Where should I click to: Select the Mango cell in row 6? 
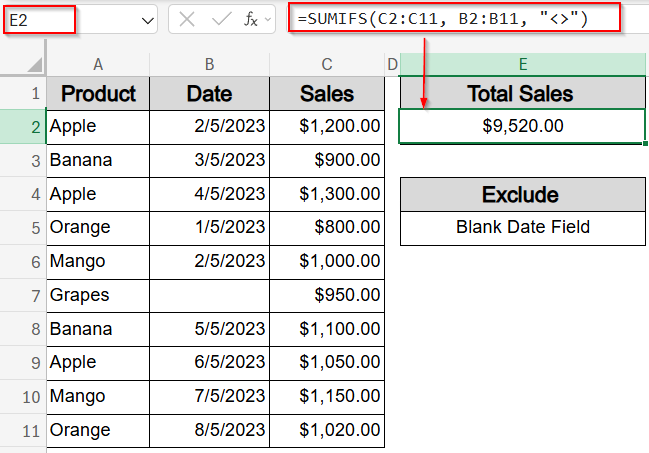point(98,262)
